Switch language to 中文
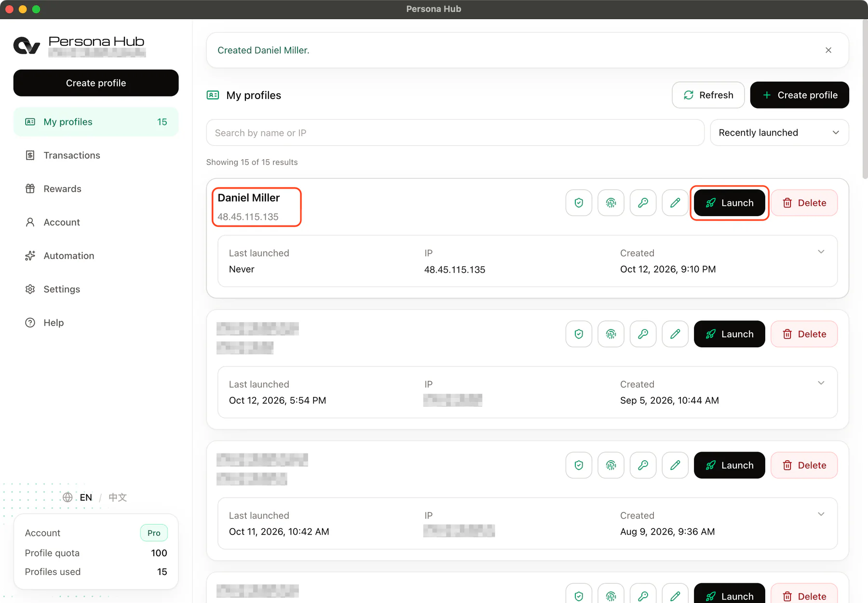The width and height of the screenshot is (868, 603). point(118,497)
